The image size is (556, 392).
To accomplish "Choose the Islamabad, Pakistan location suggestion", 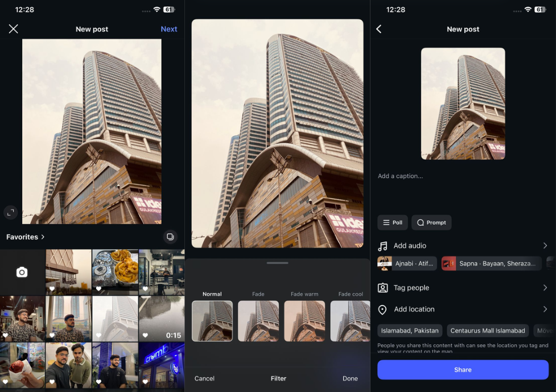I will 410,331.
